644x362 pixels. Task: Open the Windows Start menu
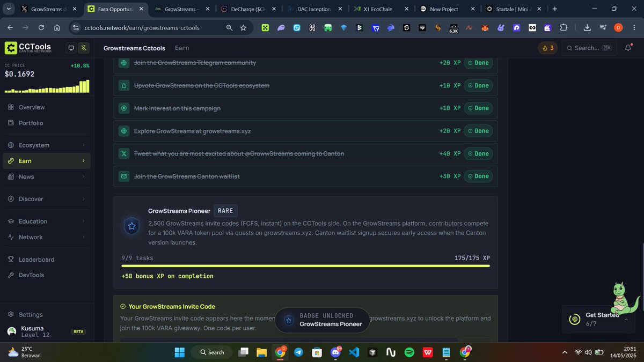tap(179, 352)
